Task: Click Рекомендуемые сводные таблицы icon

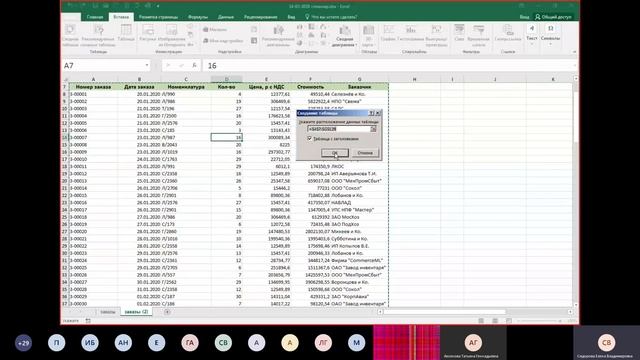Action: pyautogui.click(x=98, y=36)
